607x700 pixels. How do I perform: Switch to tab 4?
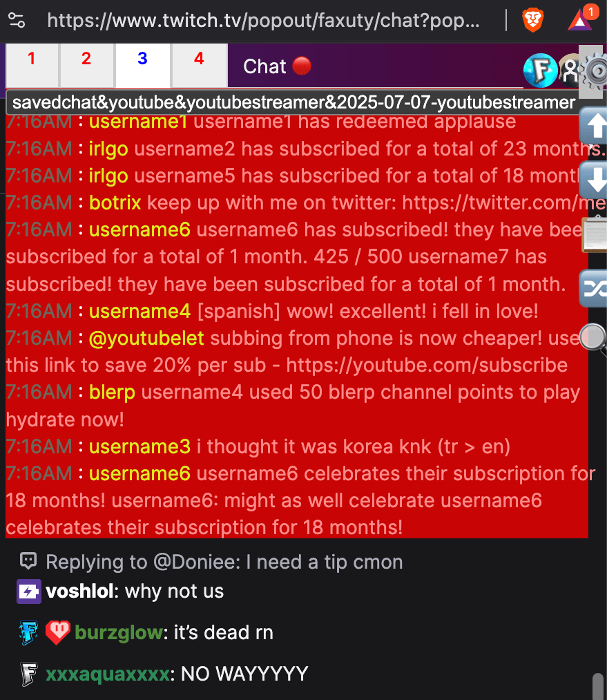200,65
